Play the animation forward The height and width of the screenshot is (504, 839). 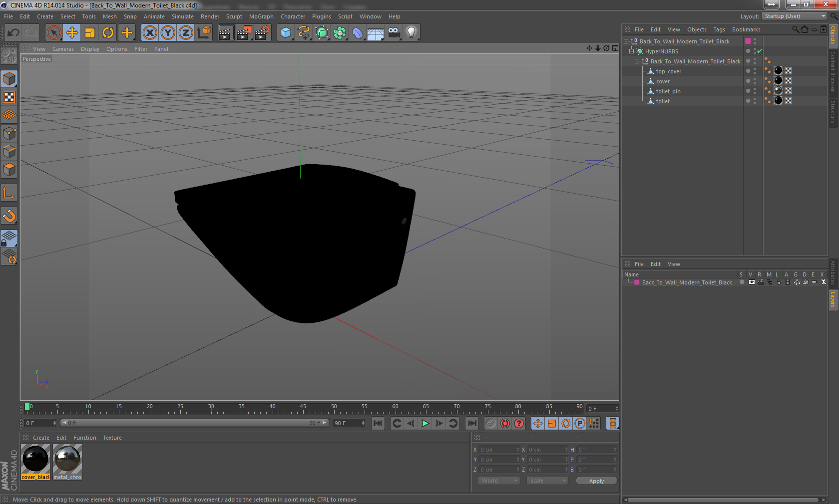pos(425,423)
